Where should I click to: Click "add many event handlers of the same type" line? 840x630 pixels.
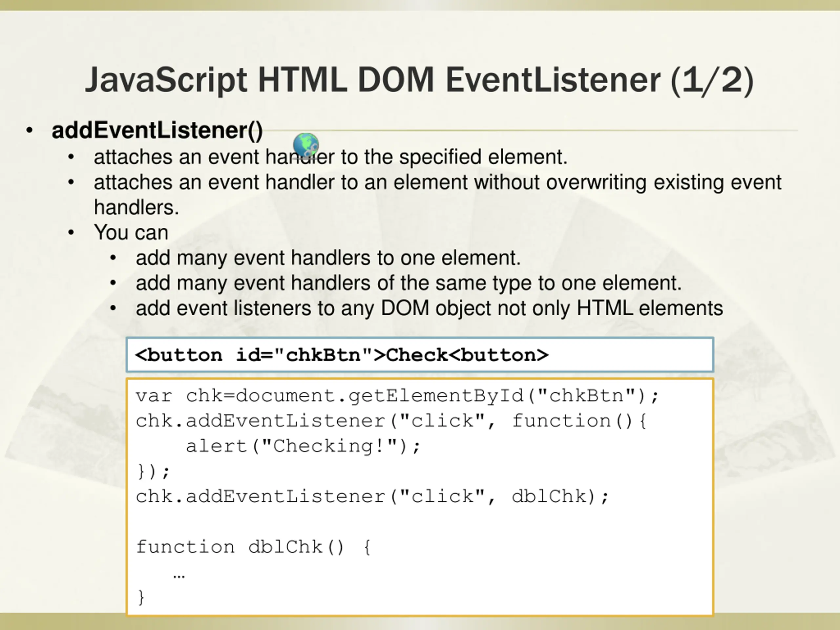409,283
